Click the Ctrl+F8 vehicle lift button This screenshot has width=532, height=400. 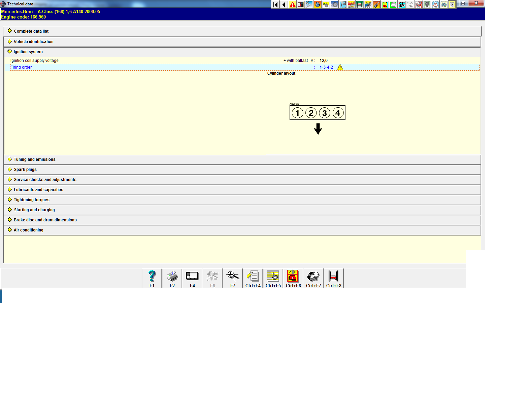pyautogui.click(x=334, y=278)
